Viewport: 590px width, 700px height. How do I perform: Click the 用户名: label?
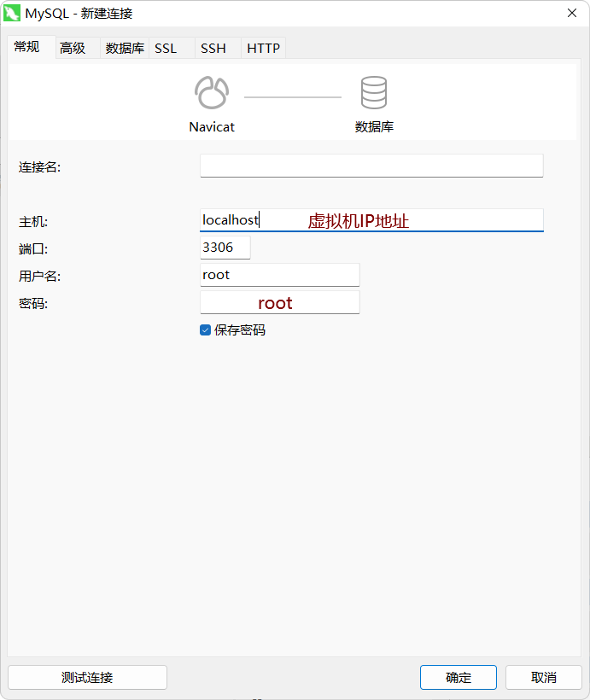[40, 277]
